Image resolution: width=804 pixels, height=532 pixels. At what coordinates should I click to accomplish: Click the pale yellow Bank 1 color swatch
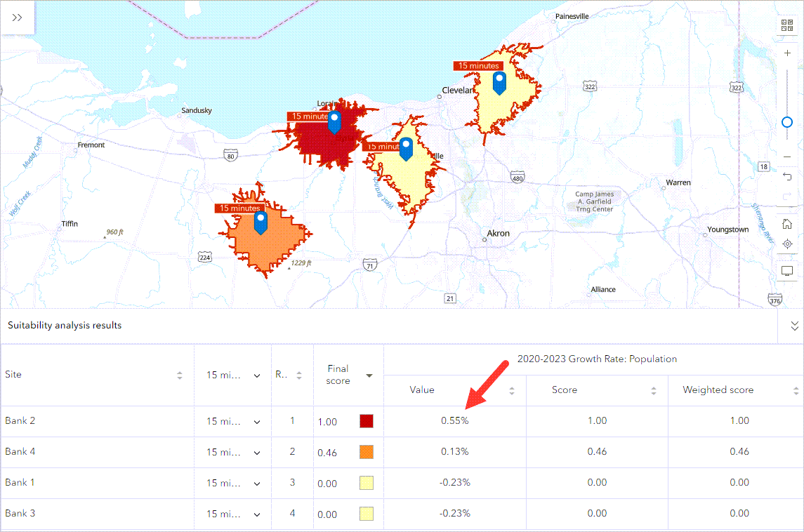click(x=366, y=483)
